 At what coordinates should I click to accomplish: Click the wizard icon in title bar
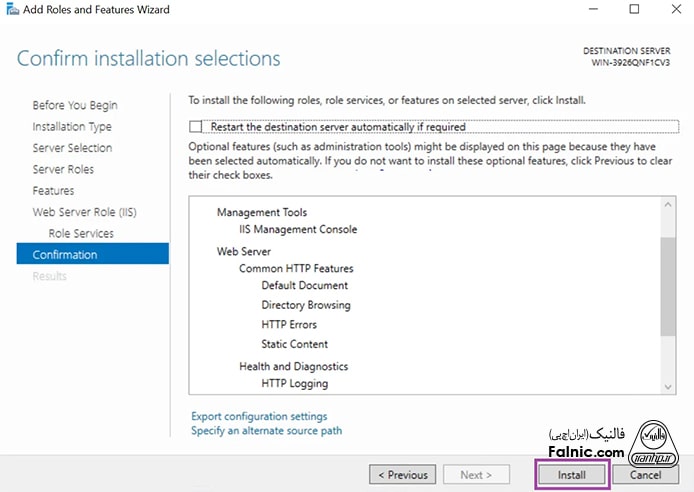coord(12,10)
